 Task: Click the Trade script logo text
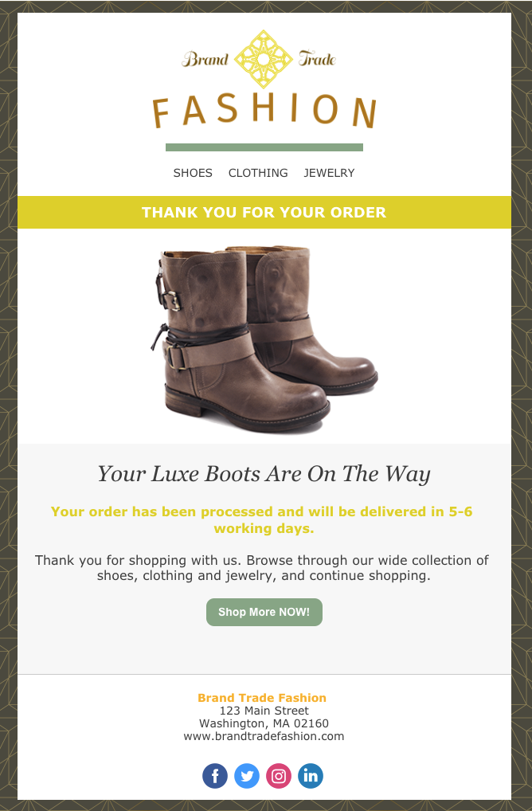tap(318, 58)
